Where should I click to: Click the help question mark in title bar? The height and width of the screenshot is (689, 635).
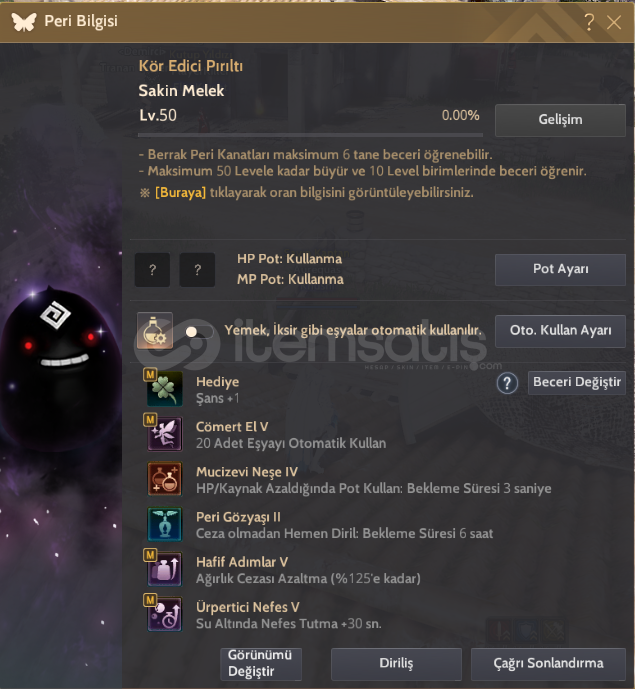(x=588, y=22)
